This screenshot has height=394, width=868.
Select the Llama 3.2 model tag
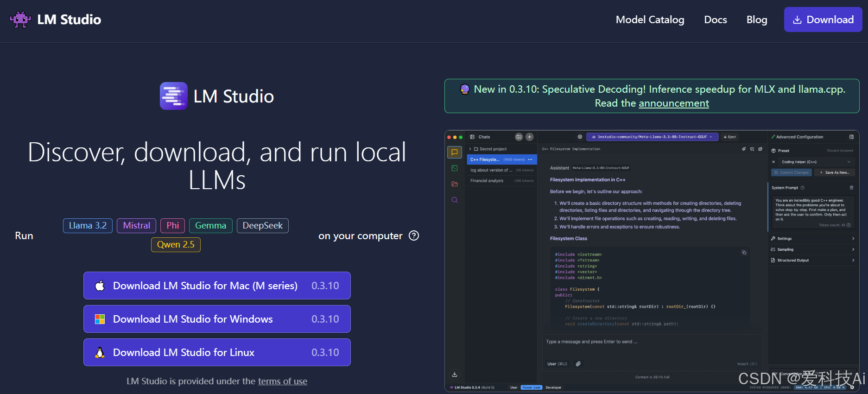(88, 226)
